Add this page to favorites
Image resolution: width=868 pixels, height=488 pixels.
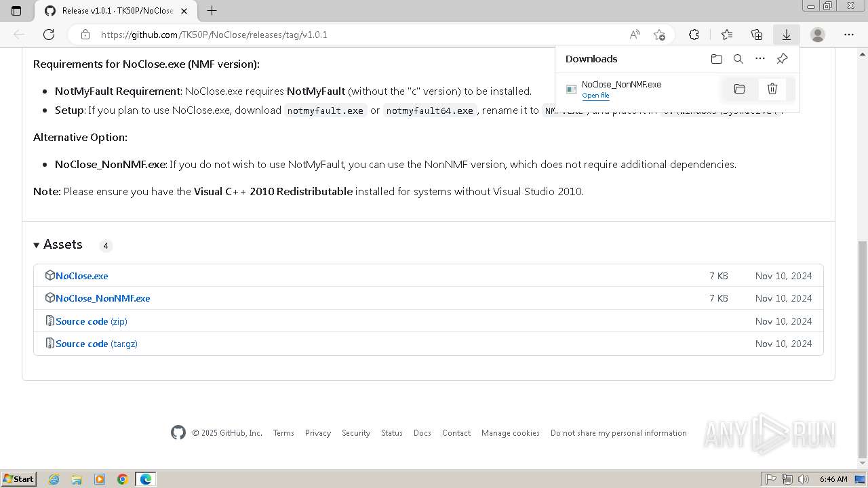(659, 35)
